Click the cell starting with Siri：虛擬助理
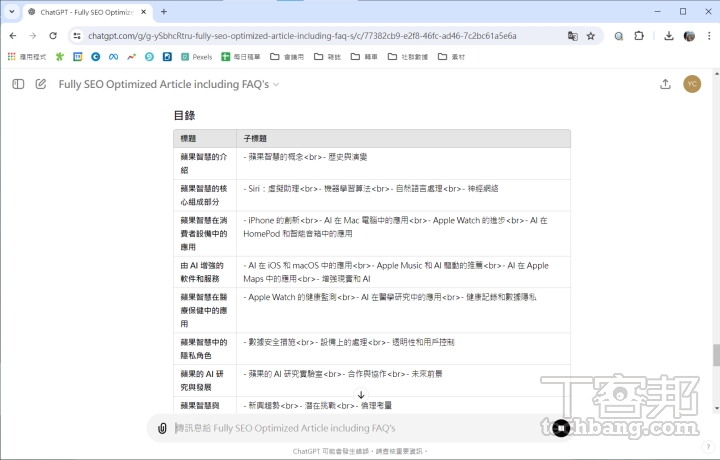Viewport: 720px width, 460px height. (x=403, y=195)
